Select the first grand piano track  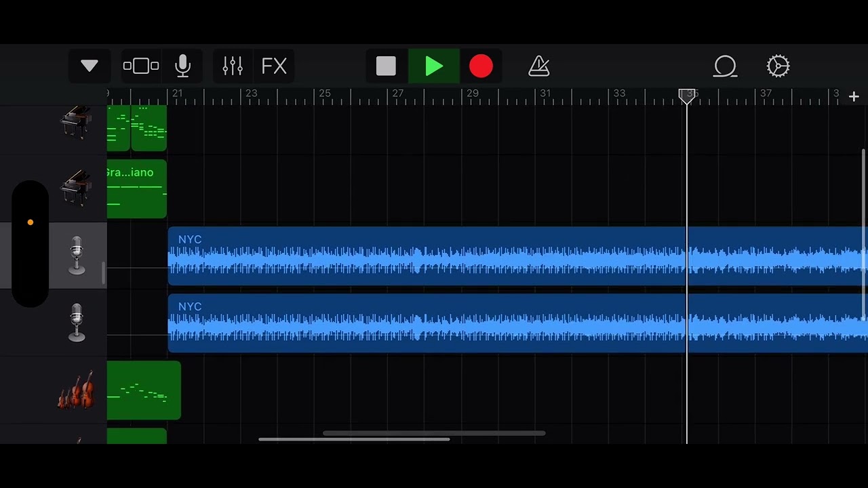click(76, 123)
